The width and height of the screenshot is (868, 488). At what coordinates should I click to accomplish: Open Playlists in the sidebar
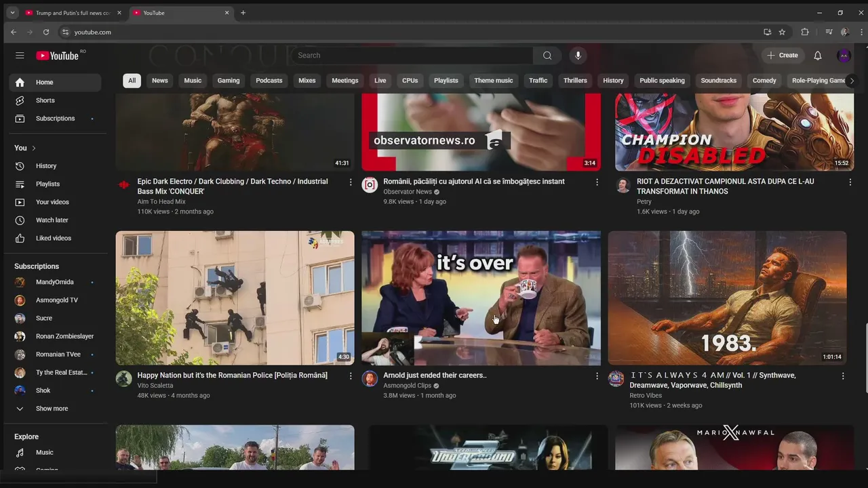pos(54,184)
